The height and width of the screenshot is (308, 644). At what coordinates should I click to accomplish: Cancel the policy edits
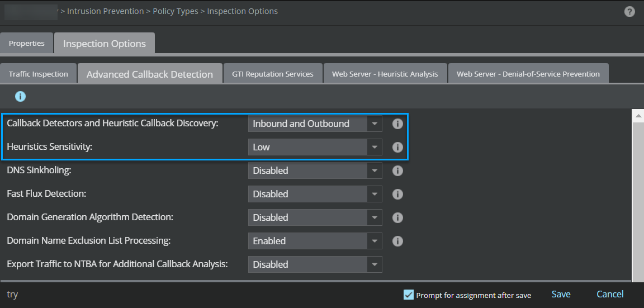click(x=610, y=294)
